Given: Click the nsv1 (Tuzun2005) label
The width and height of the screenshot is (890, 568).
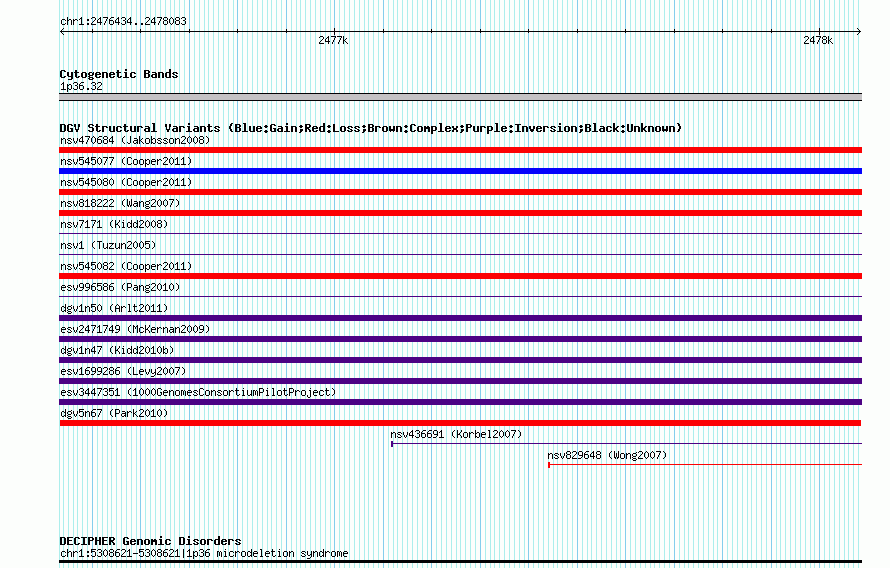Looking at the screenshot, I should click(x=108, y=245).
